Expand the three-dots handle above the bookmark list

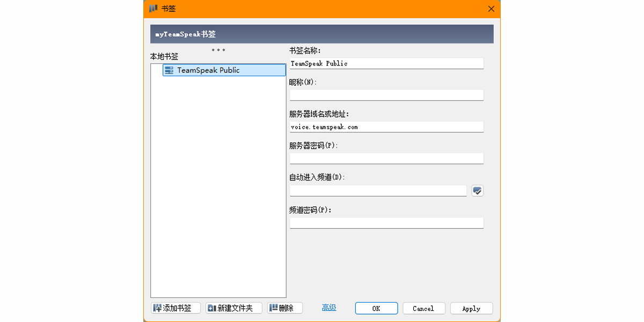pos(218,50)
